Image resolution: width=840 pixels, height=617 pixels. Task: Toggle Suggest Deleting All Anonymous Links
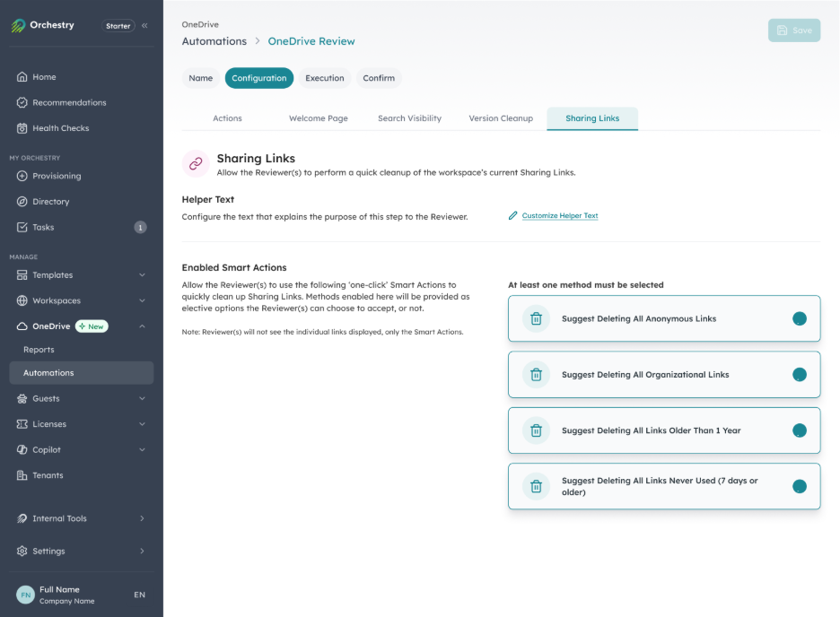(800, 319)
